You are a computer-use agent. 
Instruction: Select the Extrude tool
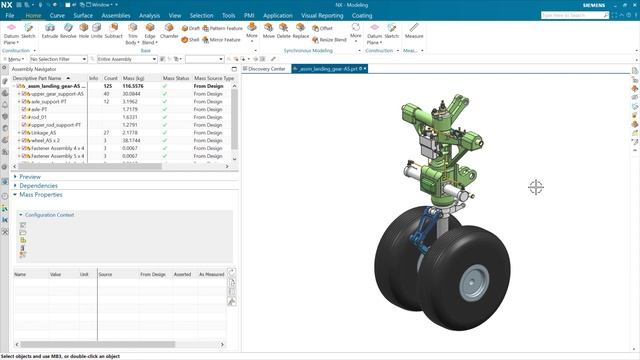click(50, 31)
